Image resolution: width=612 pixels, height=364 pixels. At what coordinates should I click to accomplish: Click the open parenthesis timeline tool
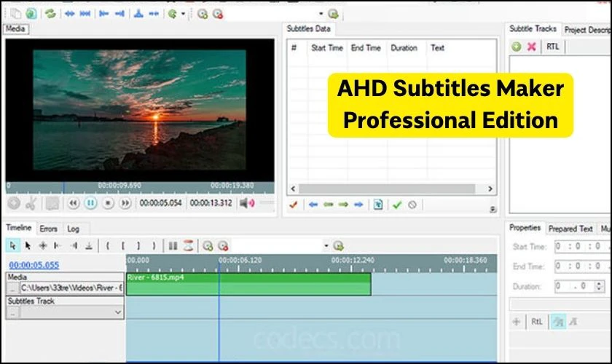pyautogui.click(x=108, y=246)
